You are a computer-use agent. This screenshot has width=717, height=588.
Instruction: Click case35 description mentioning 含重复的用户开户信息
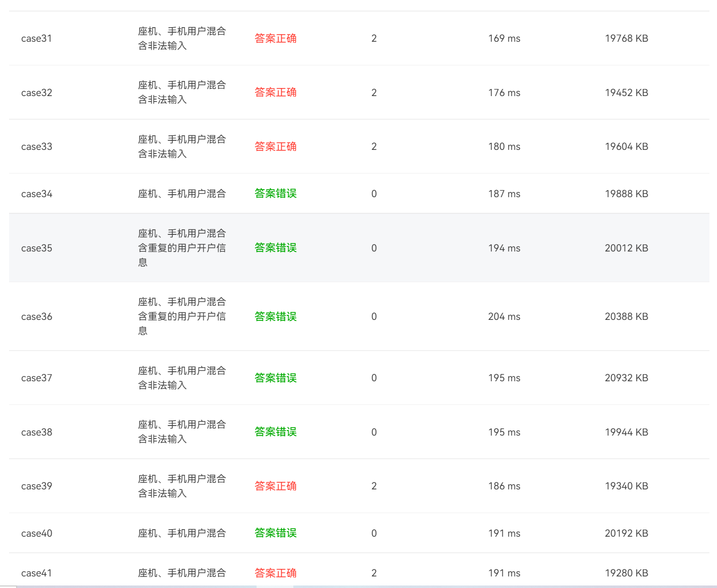pyautogui.click(x=182, y=248)
